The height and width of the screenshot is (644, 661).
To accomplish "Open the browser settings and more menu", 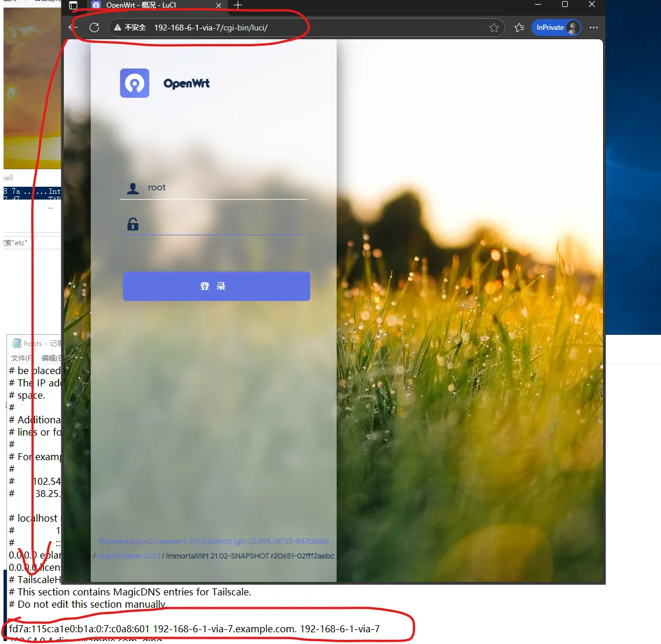I will point(594,28).
